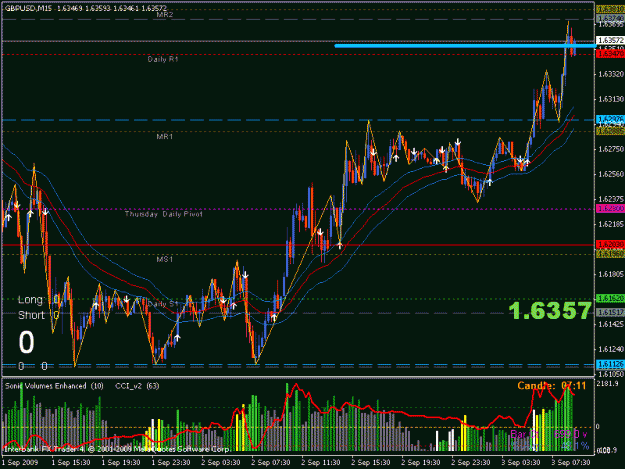
Task: Select the Thursday Daily Pivot label
Action: coord(164,214)
